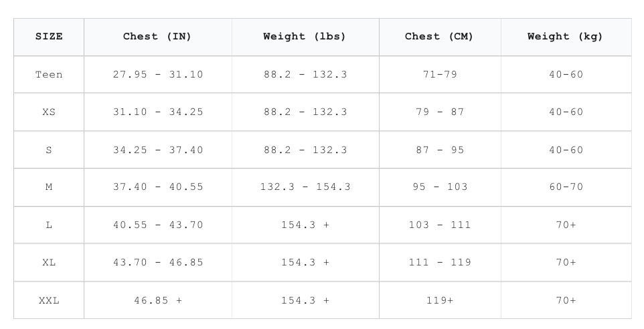Click the XL size cell

(49, 263)
